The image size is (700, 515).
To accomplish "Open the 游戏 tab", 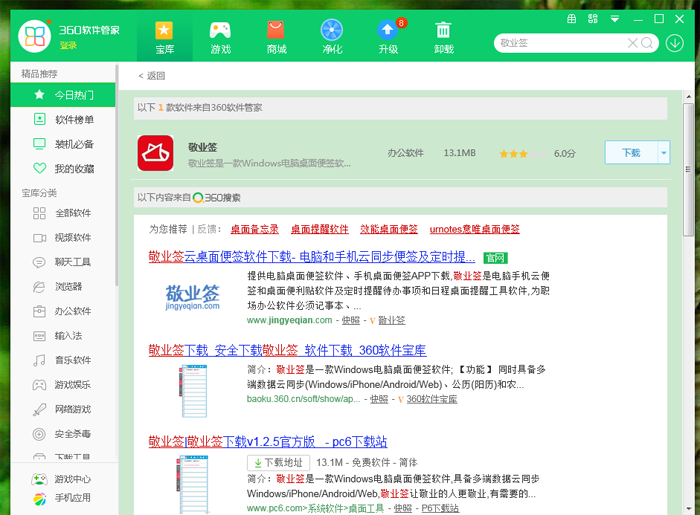I will click(x=220, y=38).
